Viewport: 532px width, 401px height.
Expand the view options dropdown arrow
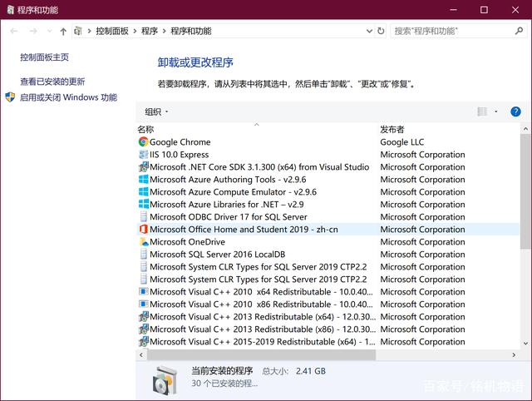496,111
